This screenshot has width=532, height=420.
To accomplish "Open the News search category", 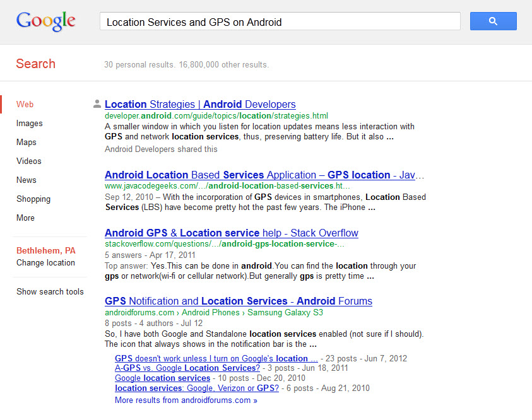I will click(x=27, y=180).
